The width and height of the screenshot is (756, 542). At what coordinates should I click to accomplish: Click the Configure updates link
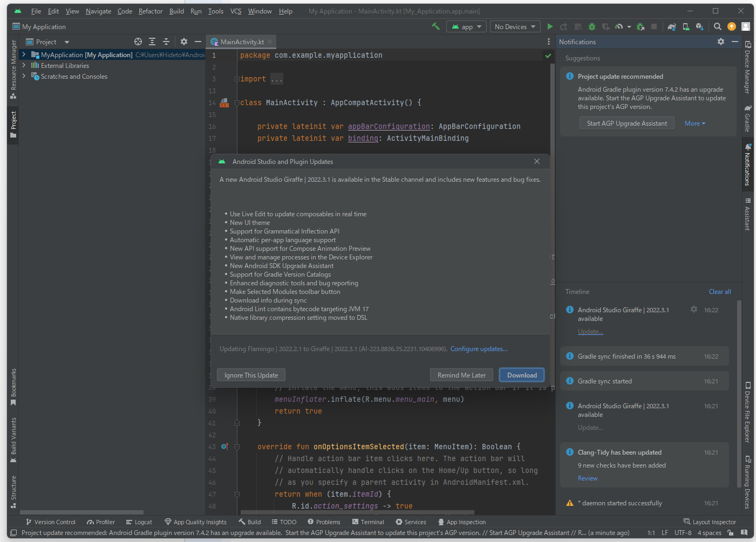(x=479, y=349)
